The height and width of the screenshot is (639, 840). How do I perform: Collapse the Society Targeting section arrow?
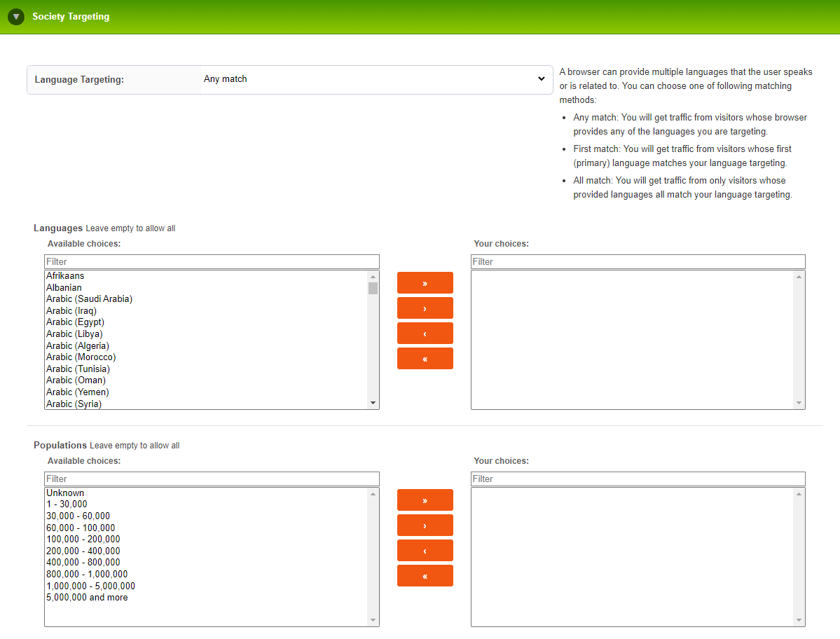click(x=16, y=17)
